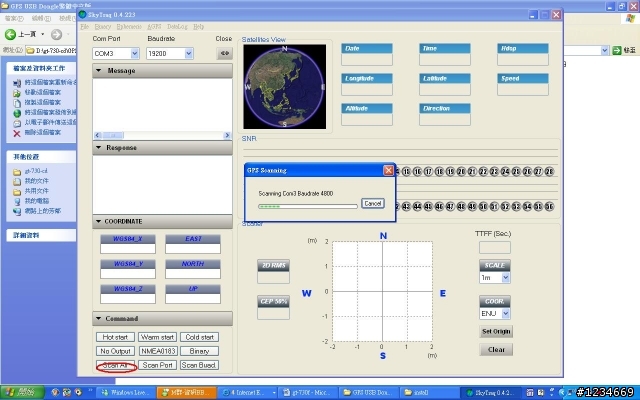The image size is (640, 400).
Task: Click NMEA0183 button
Action: coord(158,351)
